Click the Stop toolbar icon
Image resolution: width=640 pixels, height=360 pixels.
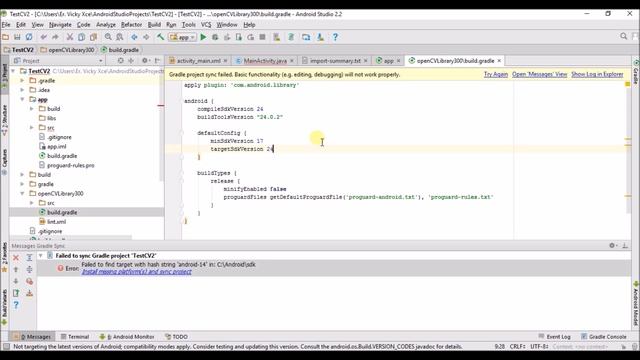click(262, 37)
